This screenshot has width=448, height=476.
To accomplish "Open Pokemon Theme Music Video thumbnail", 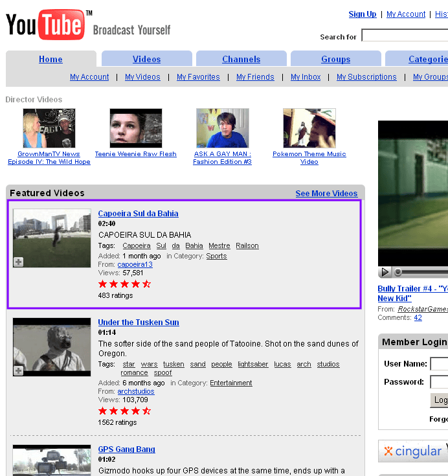I will [x=309, y=128].
